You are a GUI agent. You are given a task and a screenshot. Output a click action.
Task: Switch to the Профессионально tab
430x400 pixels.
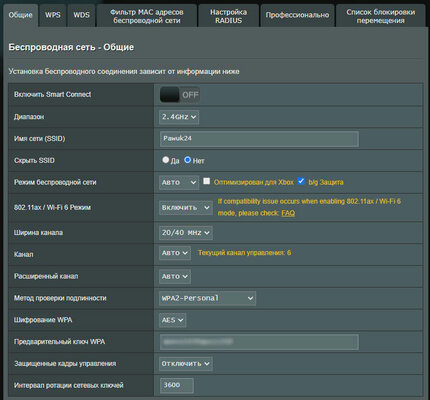pyautogui.click(x=297, y=15)
